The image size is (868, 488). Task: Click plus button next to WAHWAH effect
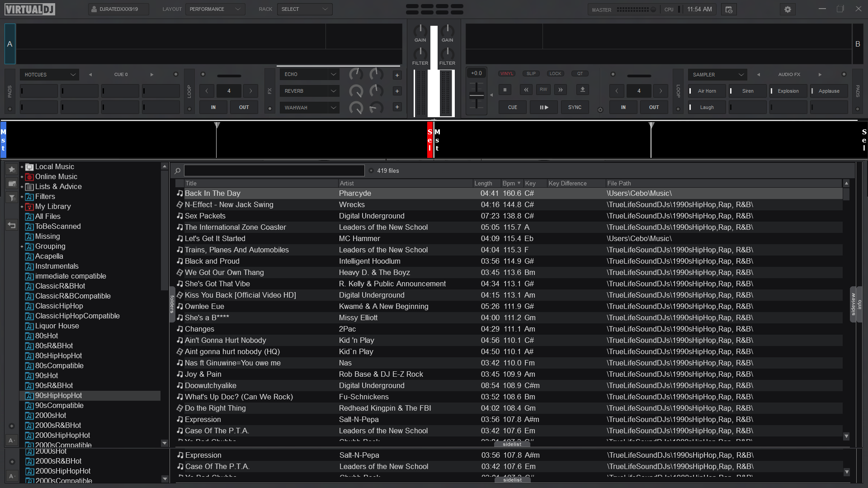(397, 107)
